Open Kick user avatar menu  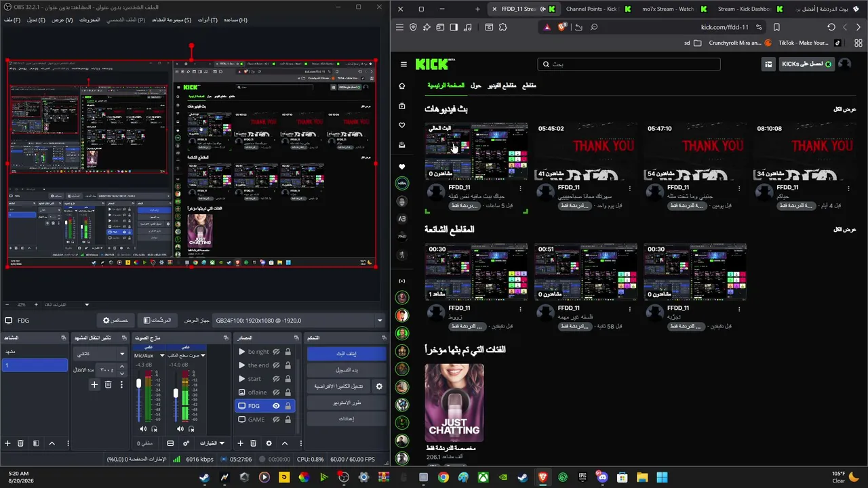coord(844,64)
